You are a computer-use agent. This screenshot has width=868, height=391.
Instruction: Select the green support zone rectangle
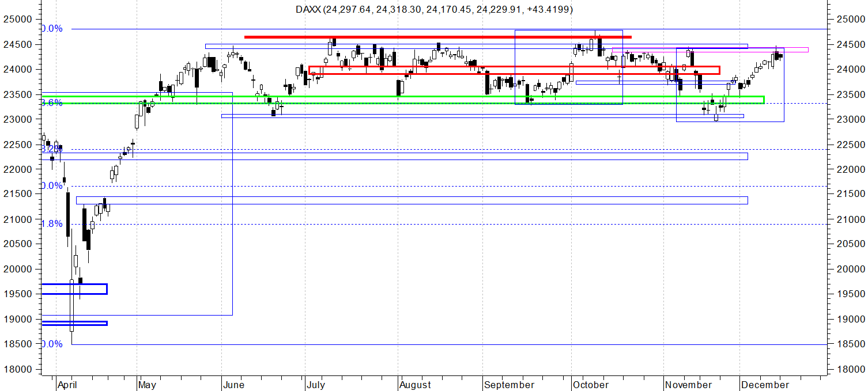click(403, 100)
